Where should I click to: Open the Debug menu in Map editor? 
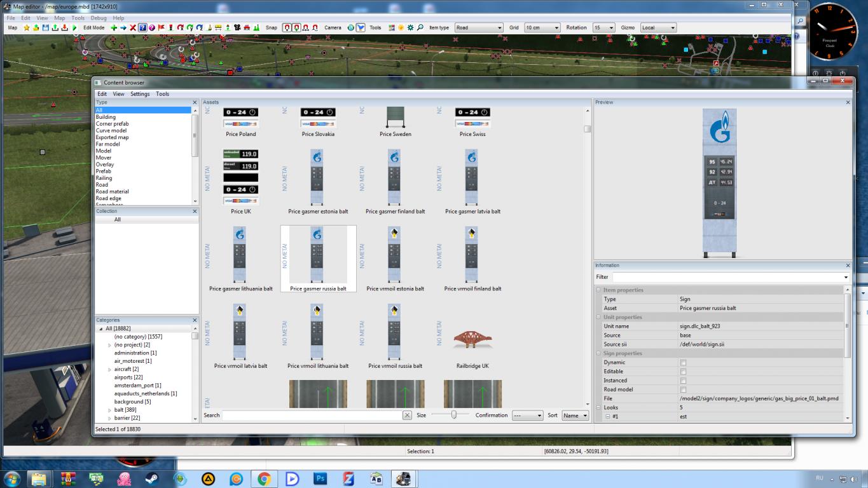(x=98, y=18)
